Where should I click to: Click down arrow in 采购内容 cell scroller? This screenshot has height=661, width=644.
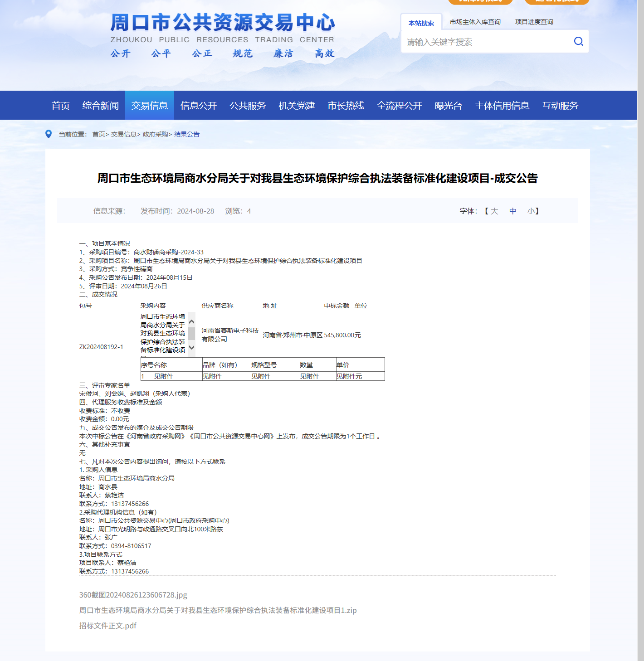coord(191,348)
